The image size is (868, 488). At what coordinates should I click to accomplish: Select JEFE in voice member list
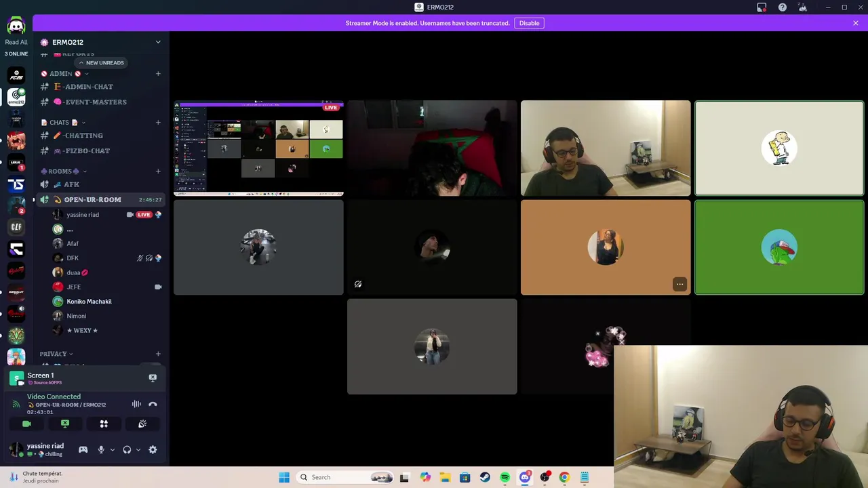pyautogui.click(x=107, y=287)
